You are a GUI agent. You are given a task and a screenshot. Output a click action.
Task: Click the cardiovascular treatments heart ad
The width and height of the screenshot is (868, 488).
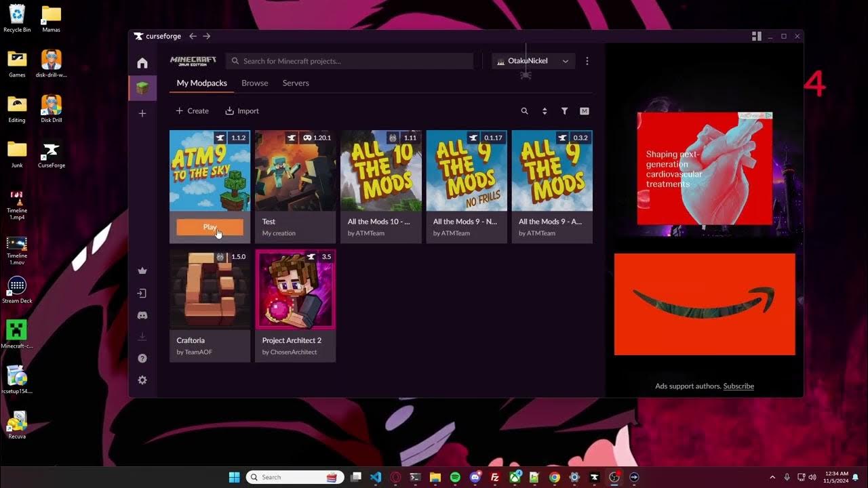705,169
